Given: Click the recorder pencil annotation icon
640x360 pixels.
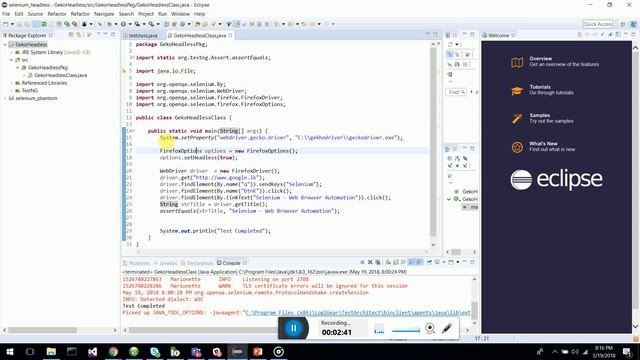Looking at the screenshot, I should (x=447, y=328).
